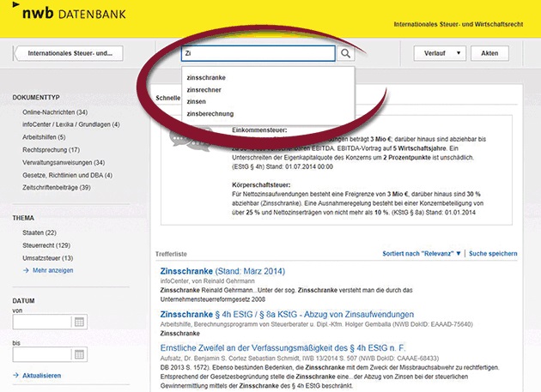Click the Aktualisieren link
Viewport: 541px width, 392px height.
coord(41,376)
